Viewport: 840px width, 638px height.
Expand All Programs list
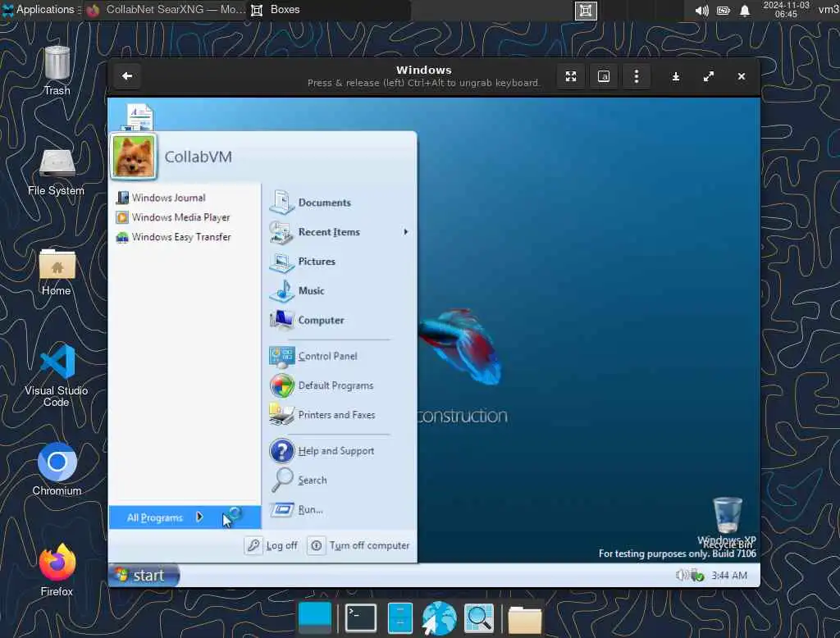tap(185, 517)
